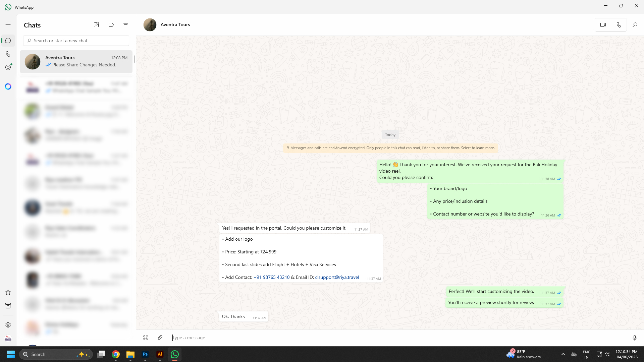
Task: Open Google Chrome from the taskbar
Action: coord(116,354)
